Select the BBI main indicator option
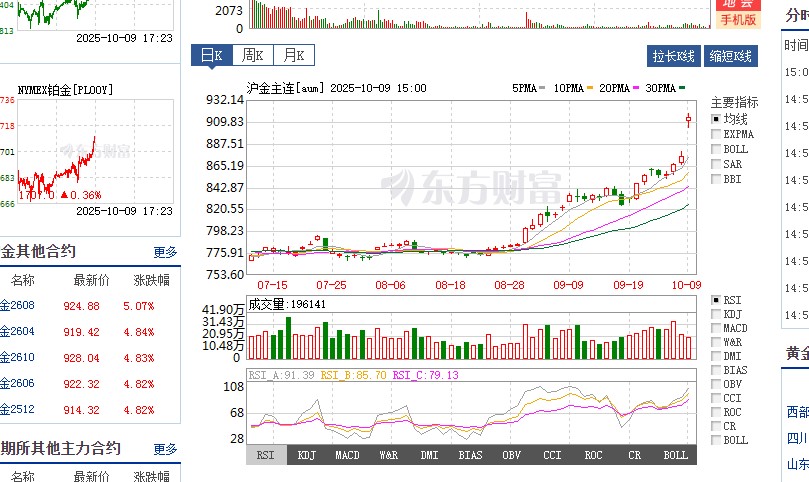Viewport: 809px width, 482px height. pyautogui.click(x=715, y=179)
